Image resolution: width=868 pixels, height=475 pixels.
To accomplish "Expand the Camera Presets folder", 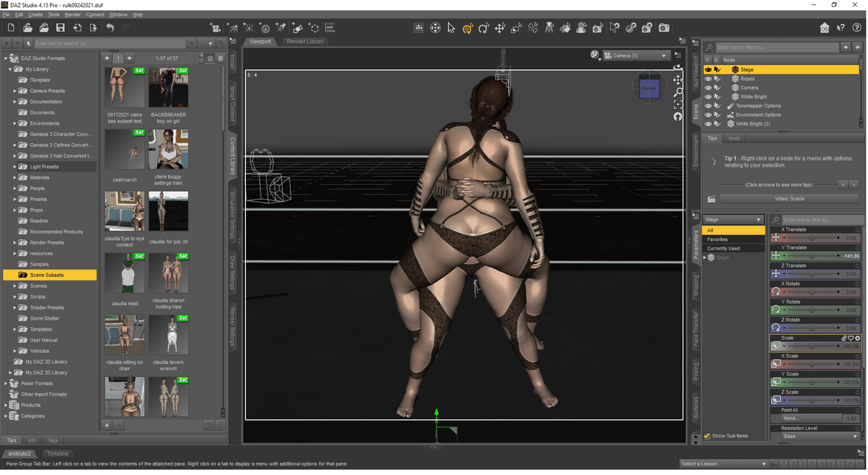I will [x=15, y=91].
